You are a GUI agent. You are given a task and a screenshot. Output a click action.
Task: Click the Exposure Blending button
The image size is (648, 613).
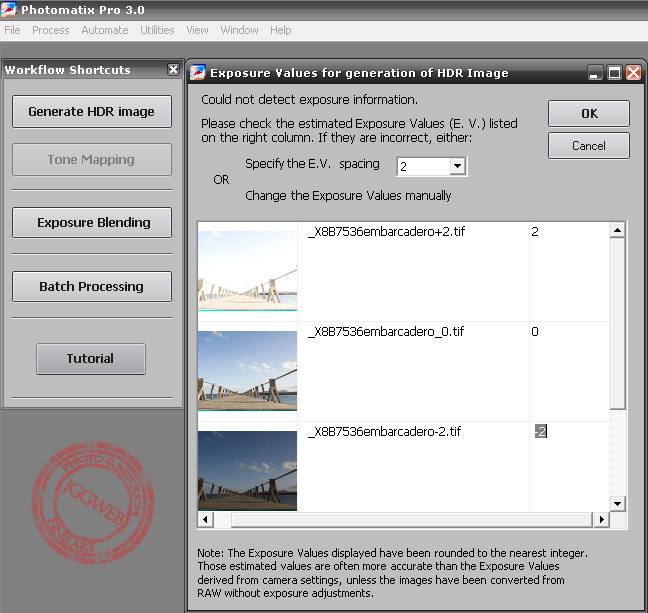point(92,222)
